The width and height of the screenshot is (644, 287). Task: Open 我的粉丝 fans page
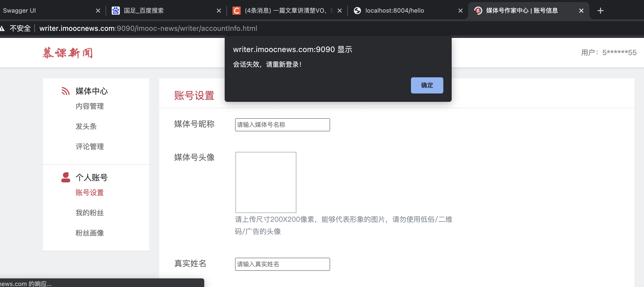click(x=89, y=213)
